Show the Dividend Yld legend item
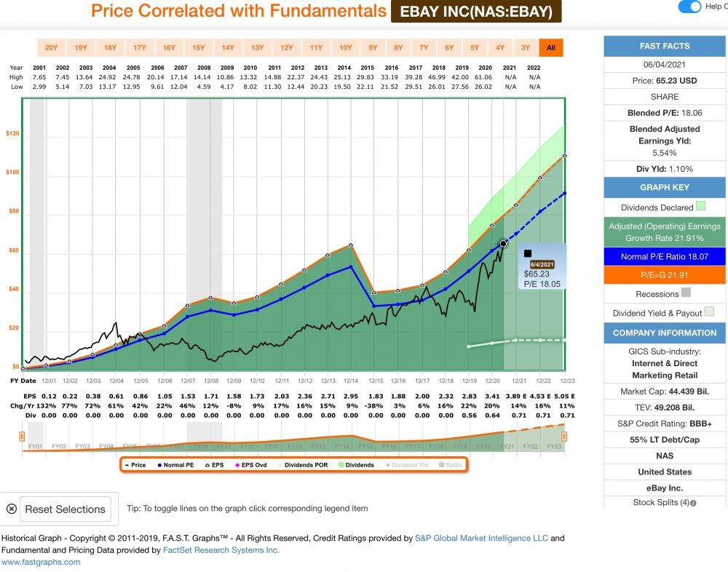The image size is (728, 572). click(407, 465)
